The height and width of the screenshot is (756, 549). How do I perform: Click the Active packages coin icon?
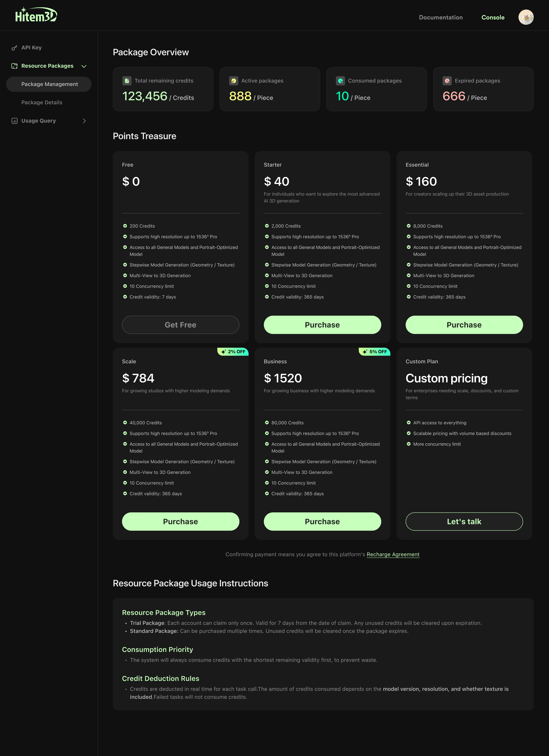(x=234, y=80)
